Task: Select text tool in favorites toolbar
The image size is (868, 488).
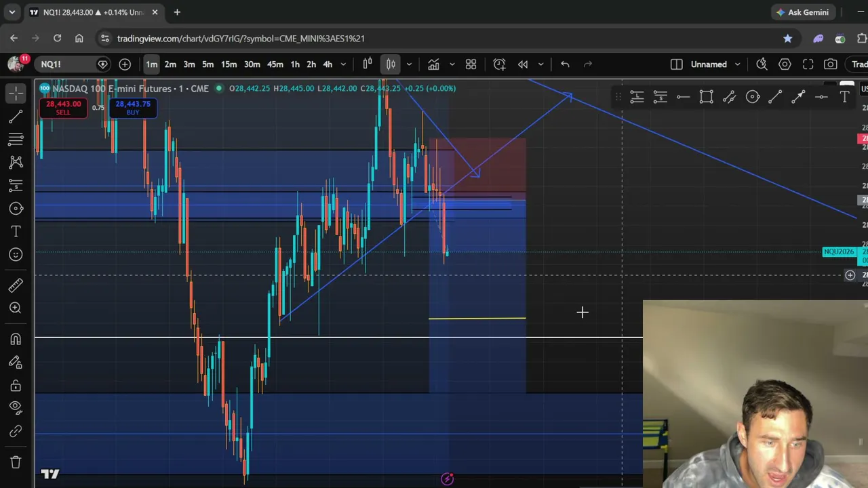Action: [844, 97]
